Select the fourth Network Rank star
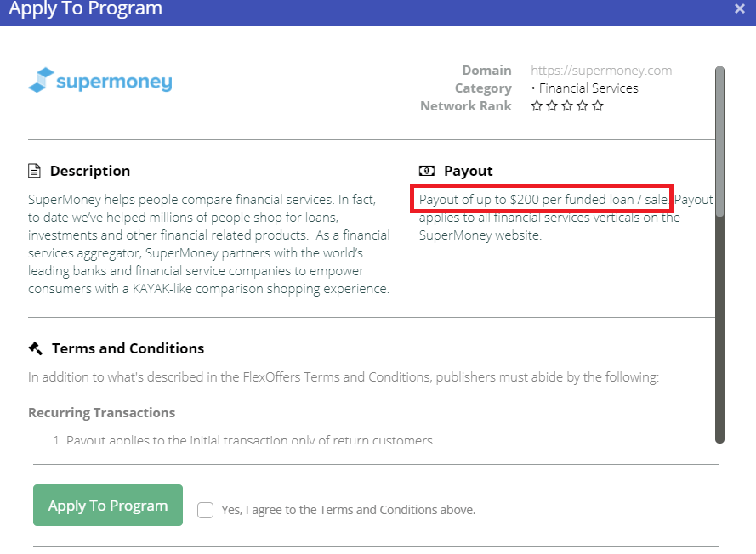This screenshot has width=756, height=554. click(x=583, y=106)
